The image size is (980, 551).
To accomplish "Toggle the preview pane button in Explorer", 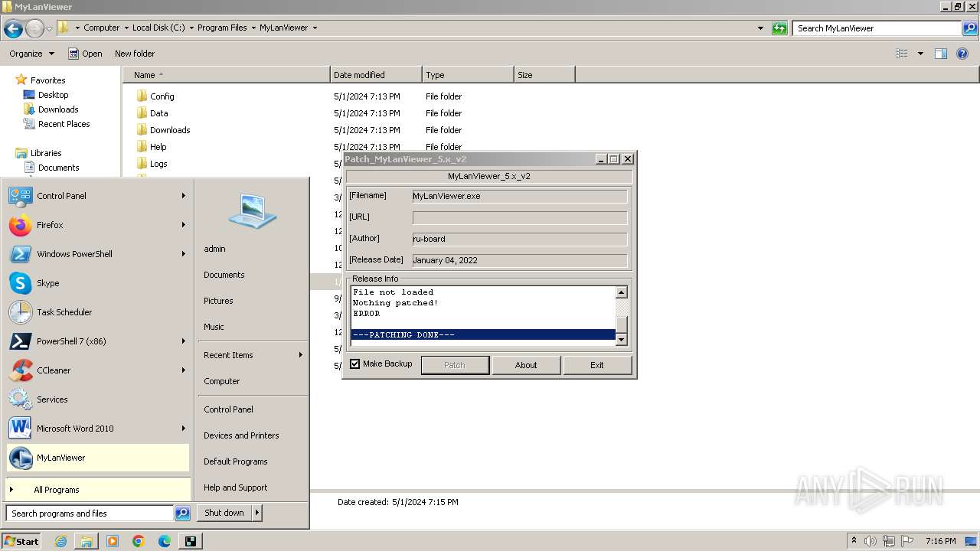I will click(x=941, y=54).
